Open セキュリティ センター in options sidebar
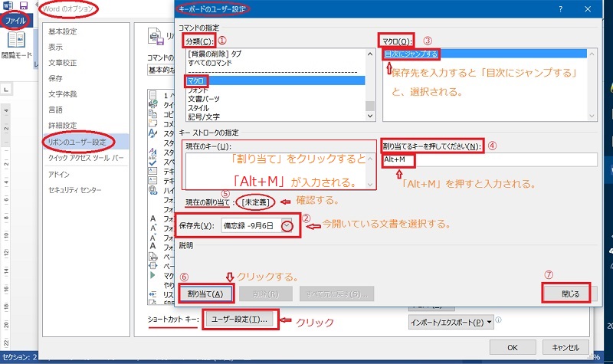This screenshot has width=613, height=364. [x=74, y=190]
